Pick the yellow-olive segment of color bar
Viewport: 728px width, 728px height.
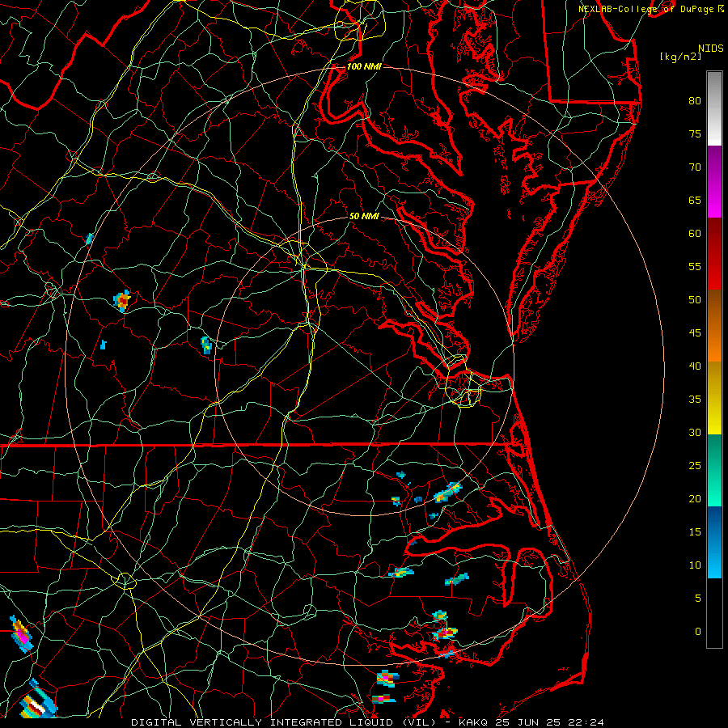(714, 398)
